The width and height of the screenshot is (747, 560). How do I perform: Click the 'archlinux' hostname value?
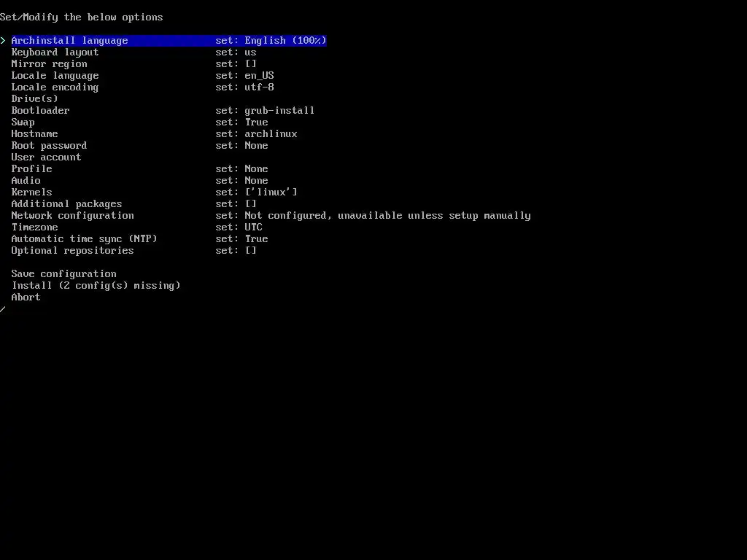click(271, 134)
